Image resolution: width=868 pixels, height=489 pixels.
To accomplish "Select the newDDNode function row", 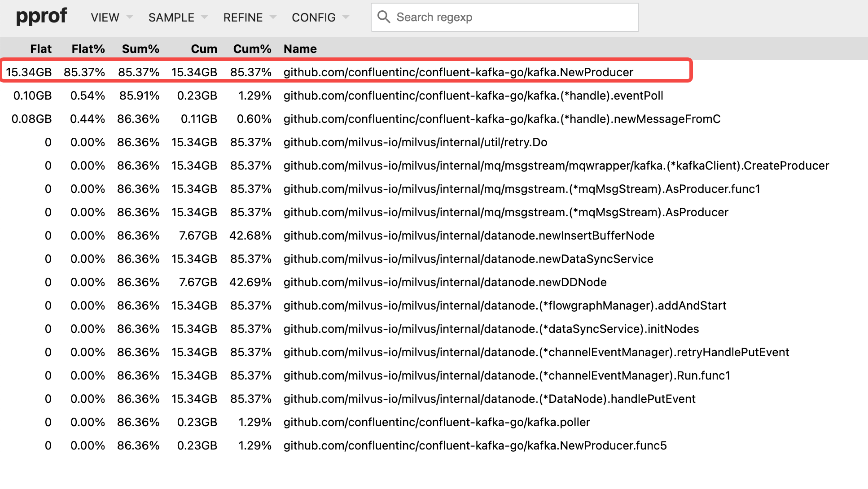I will point(444,282).
